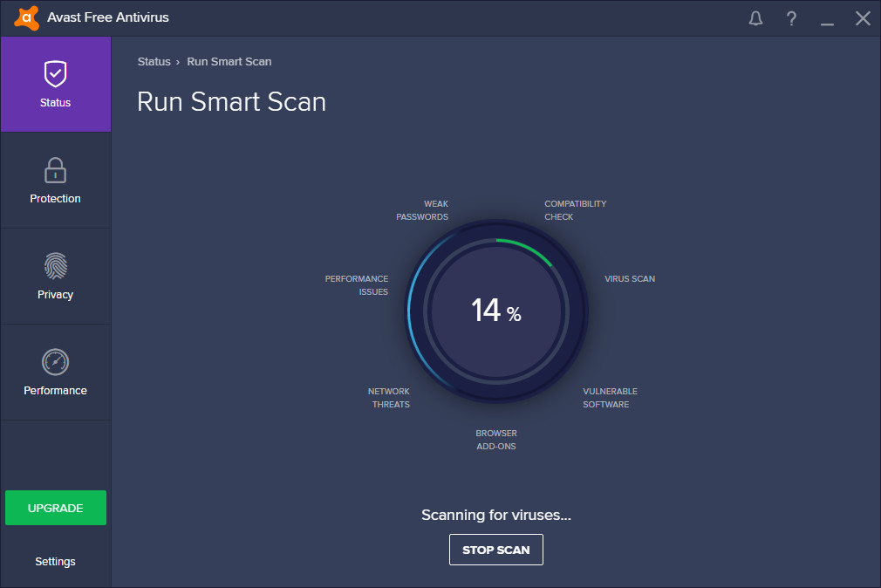The height and width of the screenshot is (588, 881).
Task: Click the Network Threats stage label
Action: (x=389, y=398)
